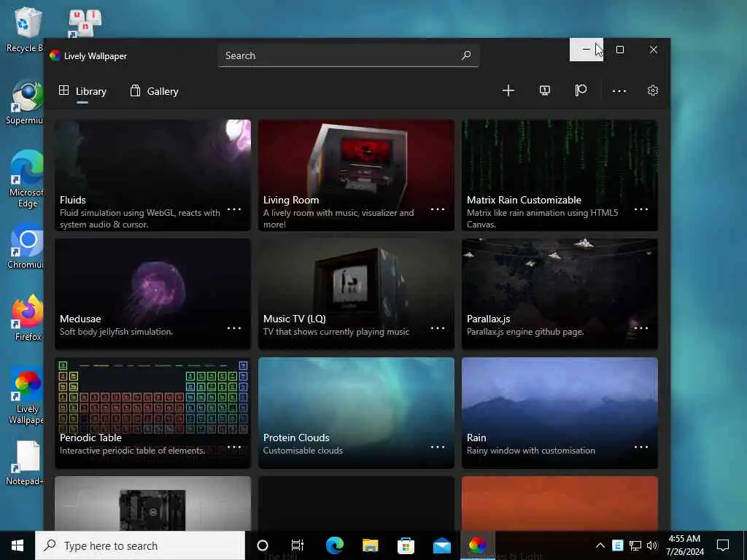Screen dimensions: 747x560
Task: Open options menu for Parallax.js wallpaper
Action: point(640,328)
